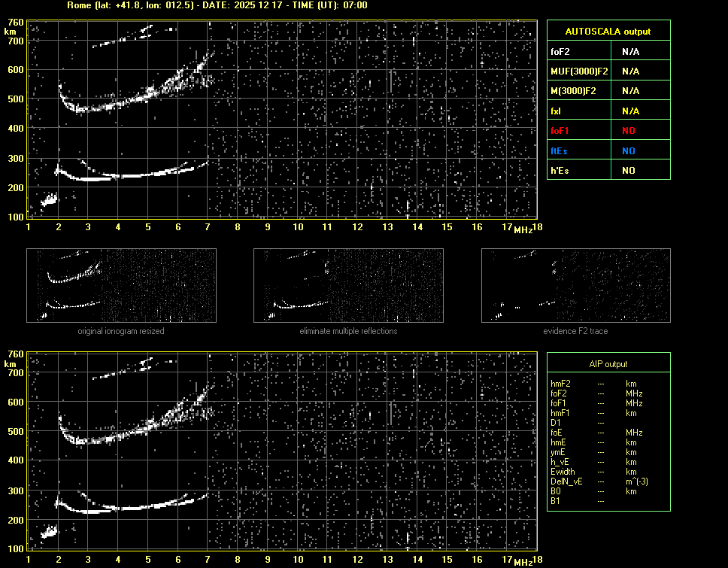The height and width of the screenshot is (568, 728).
Task: Click the AIP output header
Action: pos(608,364)
